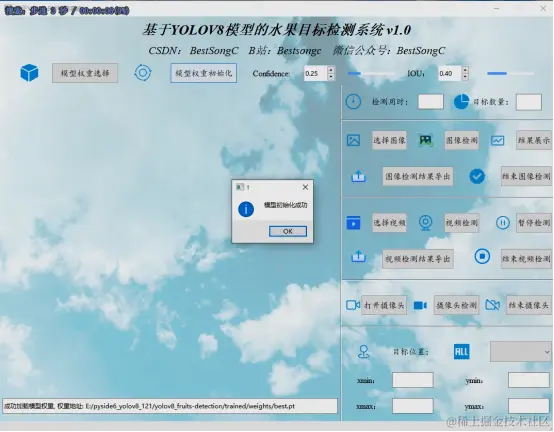Click the 视频检测结果导出 button
Screen dimensions: 554x432
pos(418,259)
